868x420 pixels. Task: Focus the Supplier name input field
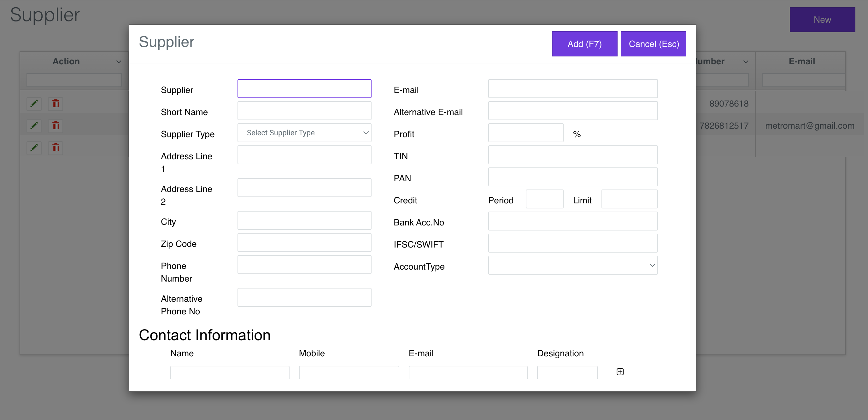304,89
